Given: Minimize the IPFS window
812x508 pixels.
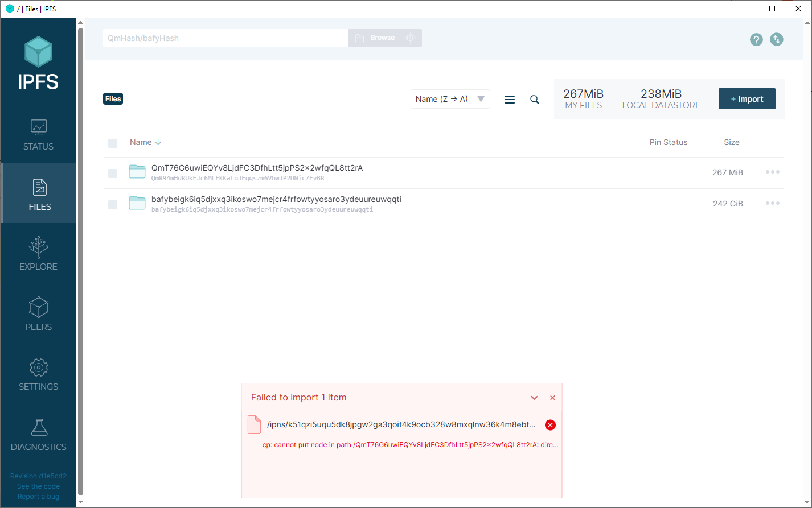Looking at the screenshot, I should click(746, 9).
